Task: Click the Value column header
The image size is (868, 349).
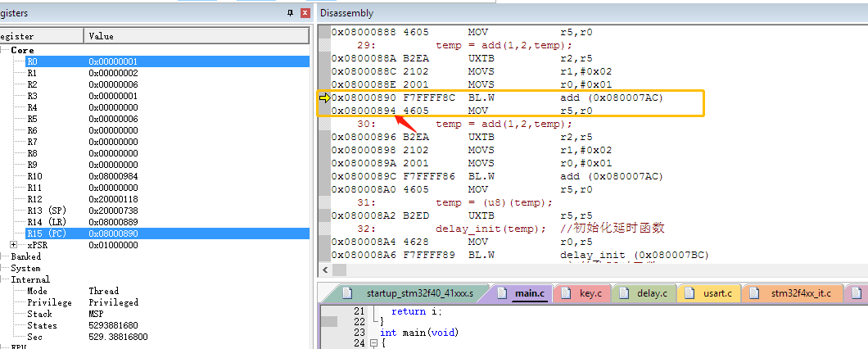Action: 197,36
